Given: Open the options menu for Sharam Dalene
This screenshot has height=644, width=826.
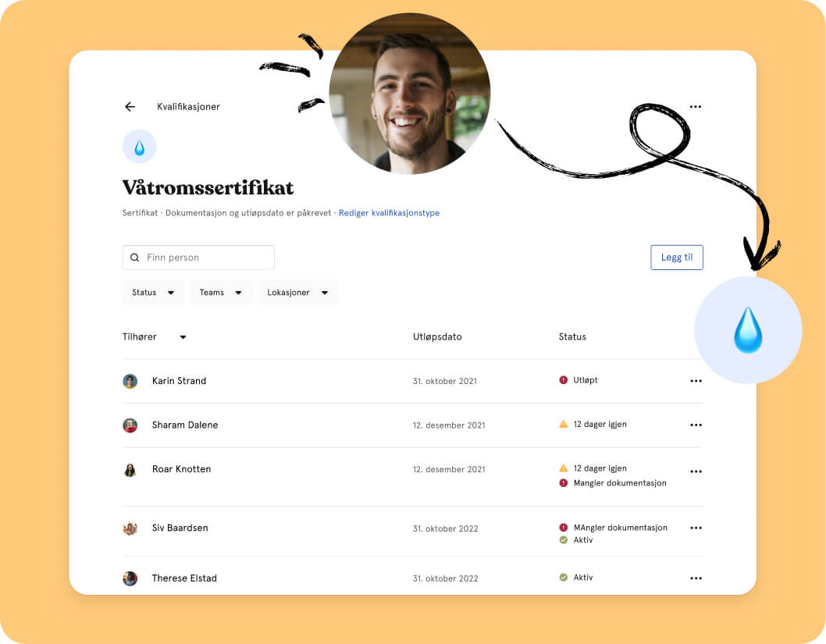Looking at the screenshot, I should click(696, 425).
